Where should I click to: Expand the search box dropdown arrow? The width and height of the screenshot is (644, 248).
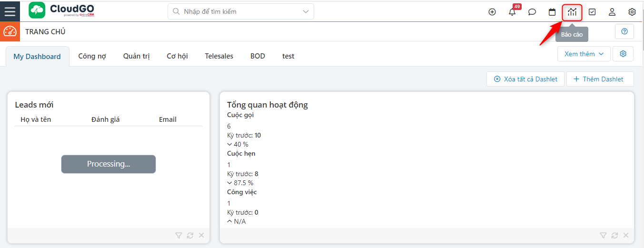pyautogui.click(x=306, y=11)
